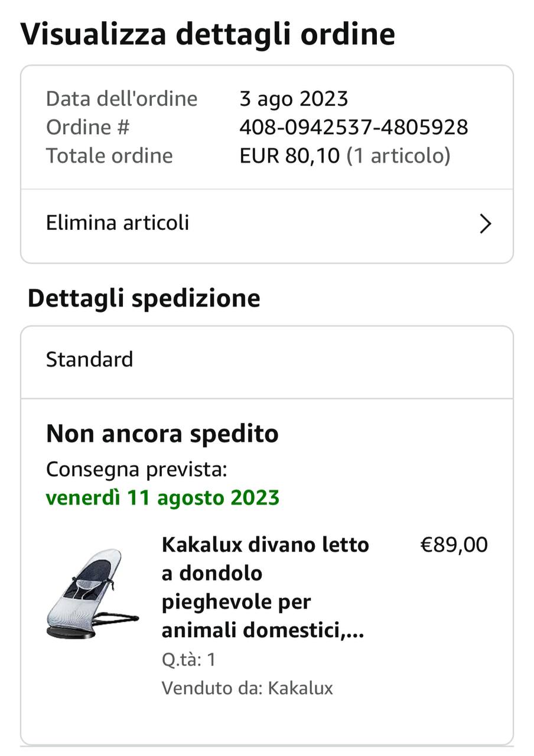534x756 pixels.
Task: Click the Venduto da: Kakalux seller text
Action: tap(247, 688)
